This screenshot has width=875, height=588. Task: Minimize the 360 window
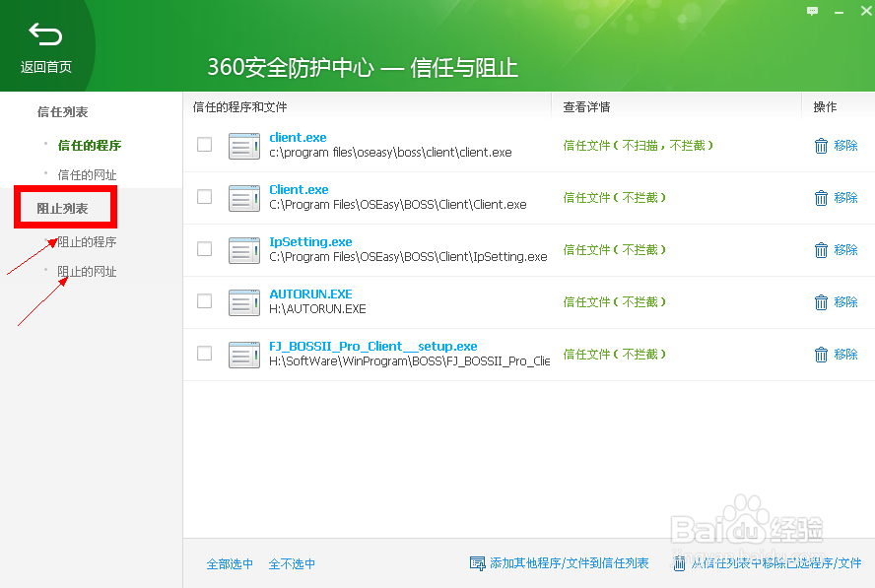(839, 12)
